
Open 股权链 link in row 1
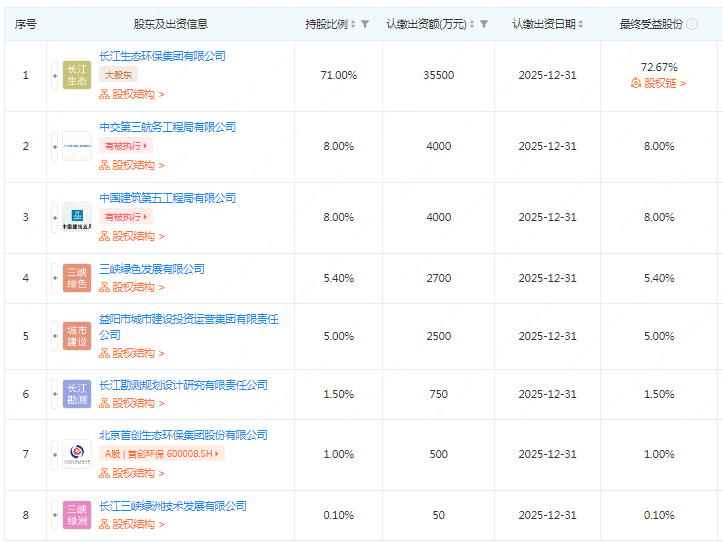click(x=658, y=83)
